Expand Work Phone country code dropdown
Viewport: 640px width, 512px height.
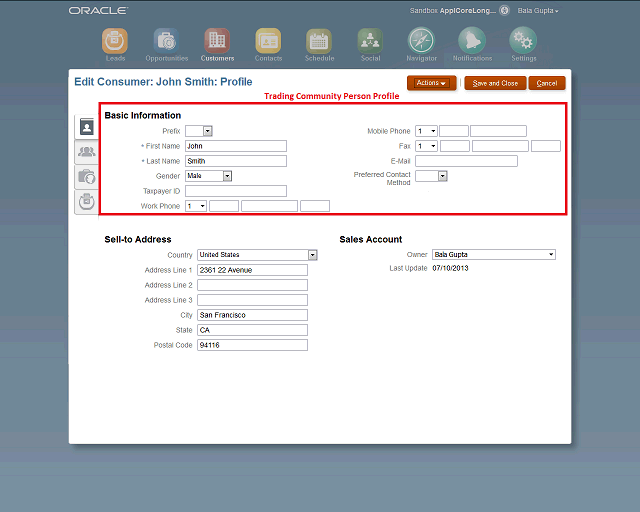tap(196, 206)
